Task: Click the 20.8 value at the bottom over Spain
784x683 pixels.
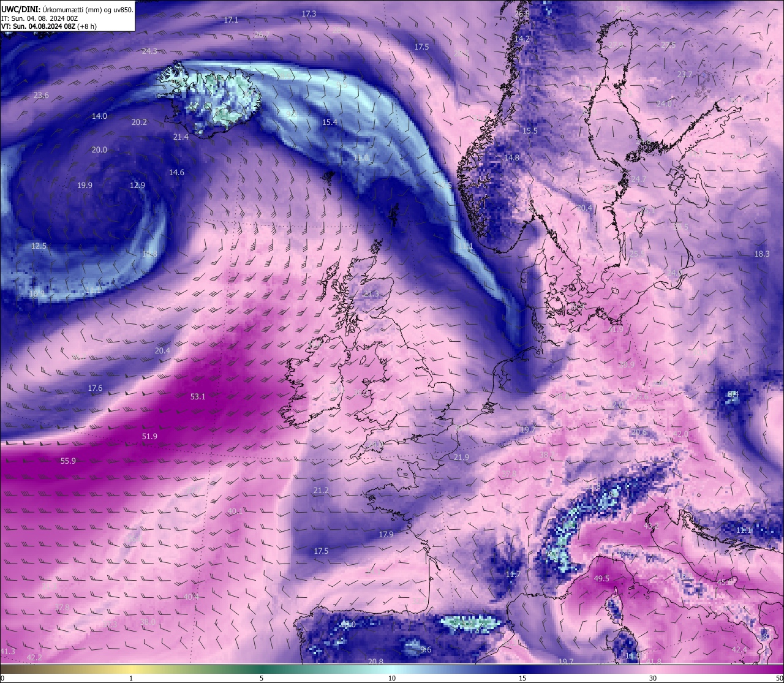Action: 375,661
